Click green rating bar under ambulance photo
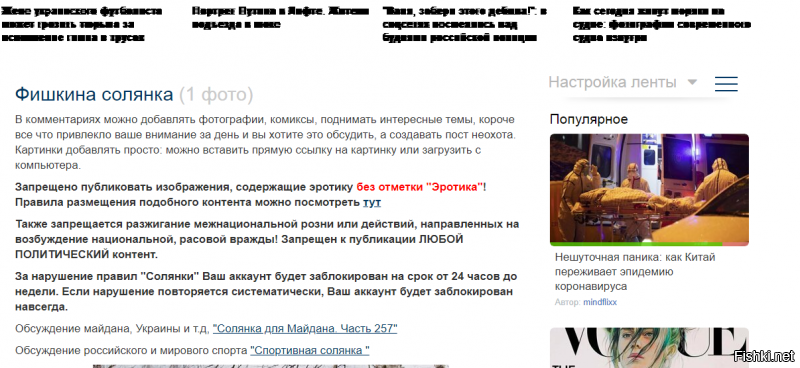 636,244
